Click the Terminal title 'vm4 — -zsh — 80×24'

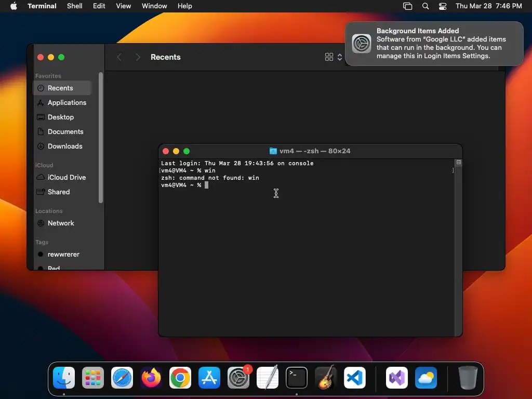click(315, 151)
